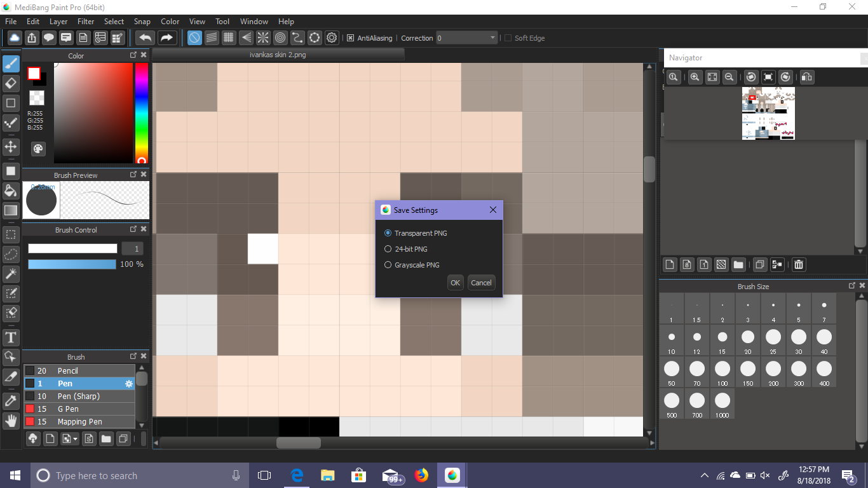Open the Correction dropdown
868x488 pixels.
466,38
